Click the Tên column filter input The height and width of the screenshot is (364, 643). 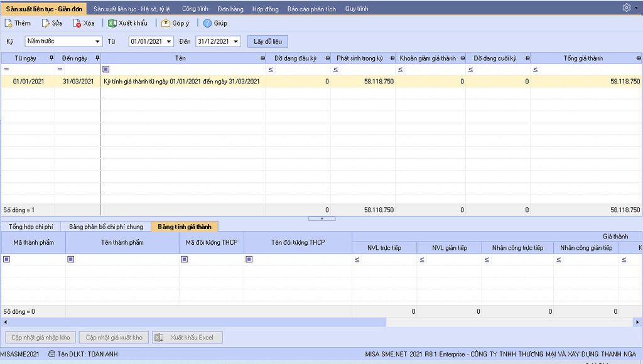click(187, 69)
